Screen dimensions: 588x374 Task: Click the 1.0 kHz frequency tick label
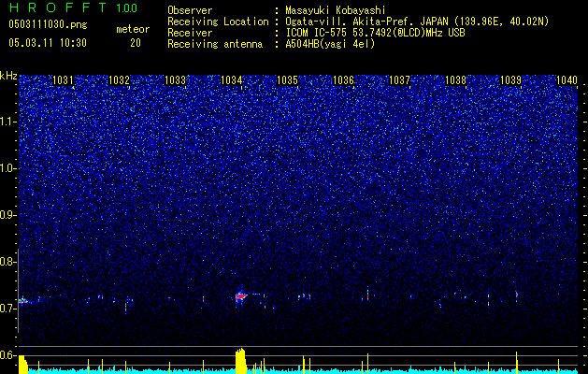(7, 168)
